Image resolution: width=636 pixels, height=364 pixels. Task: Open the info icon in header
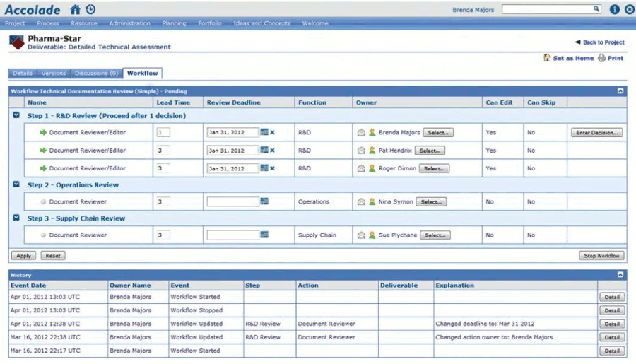614,9
